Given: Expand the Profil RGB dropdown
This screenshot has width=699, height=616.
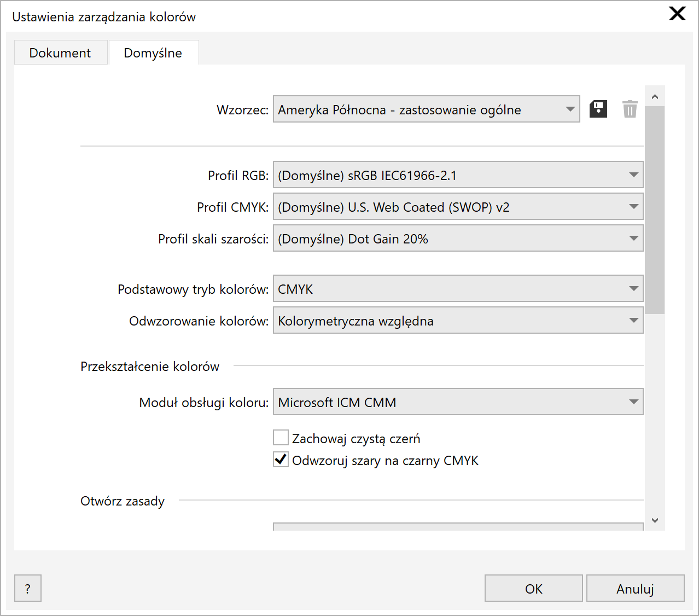Looking at the screenshot, I should (458, 175).
